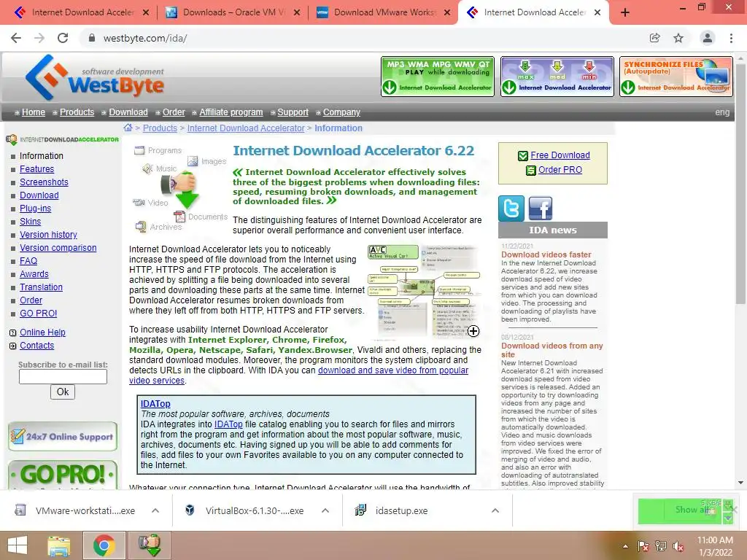The width and height of the screenshot is (747, 560).
Task: Reload the page
Action: [x=63, y=38]
